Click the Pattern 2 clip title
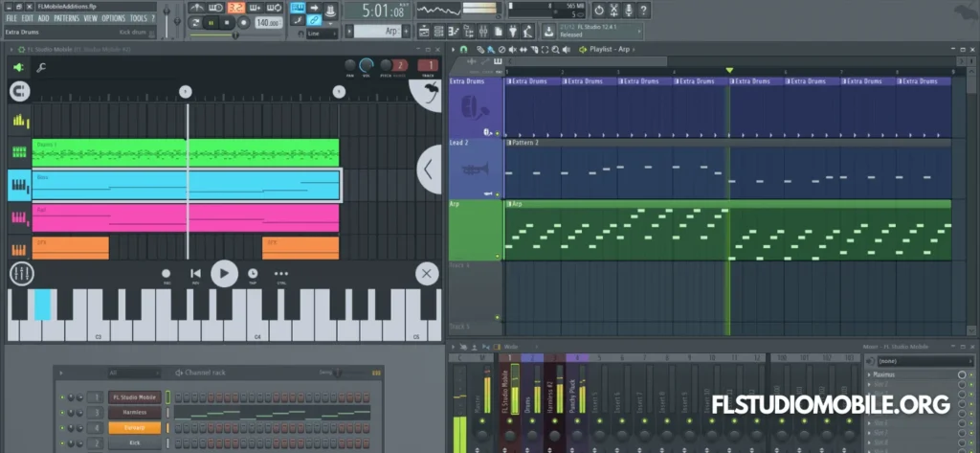Image resolution: width=980 pixels, height=453 pixels. point(525,144)
